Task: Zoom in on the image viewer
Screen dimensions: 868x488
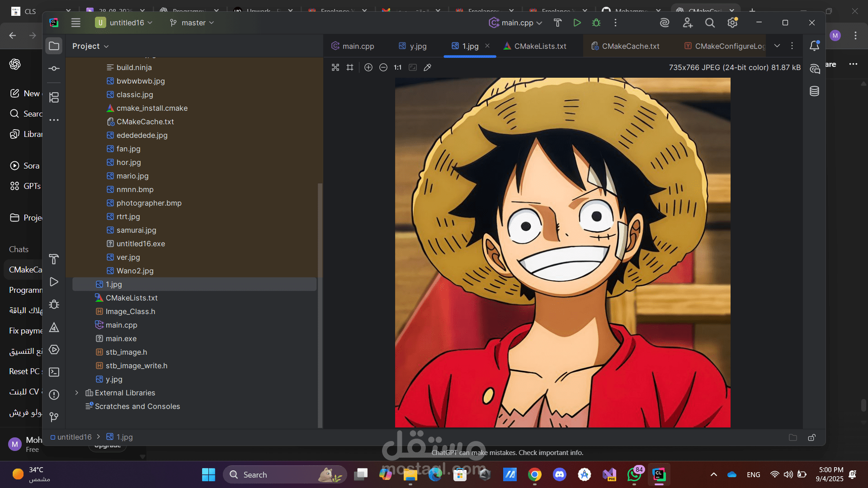Action: tap(368, 67)
